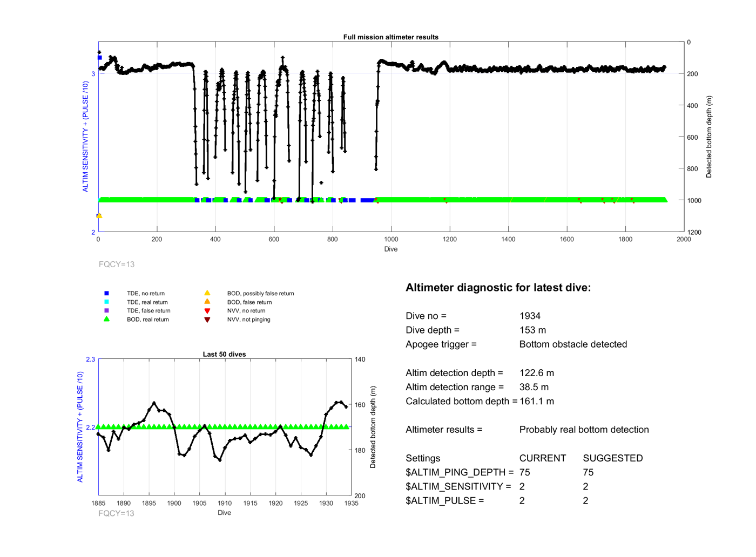Click the 'Full mission altimeter results' plot title
Screen dimensions: 756x557
(x=390, y=37)
